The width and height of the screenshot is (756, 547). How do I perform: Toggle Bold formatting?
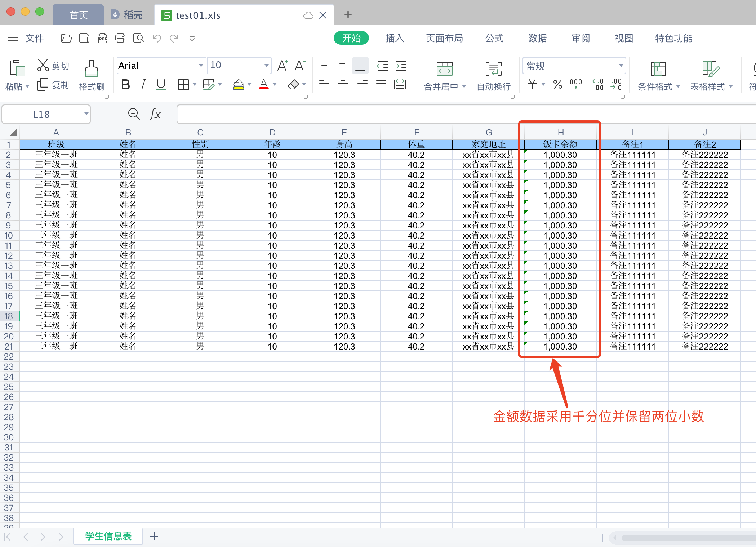coord(125,85)
